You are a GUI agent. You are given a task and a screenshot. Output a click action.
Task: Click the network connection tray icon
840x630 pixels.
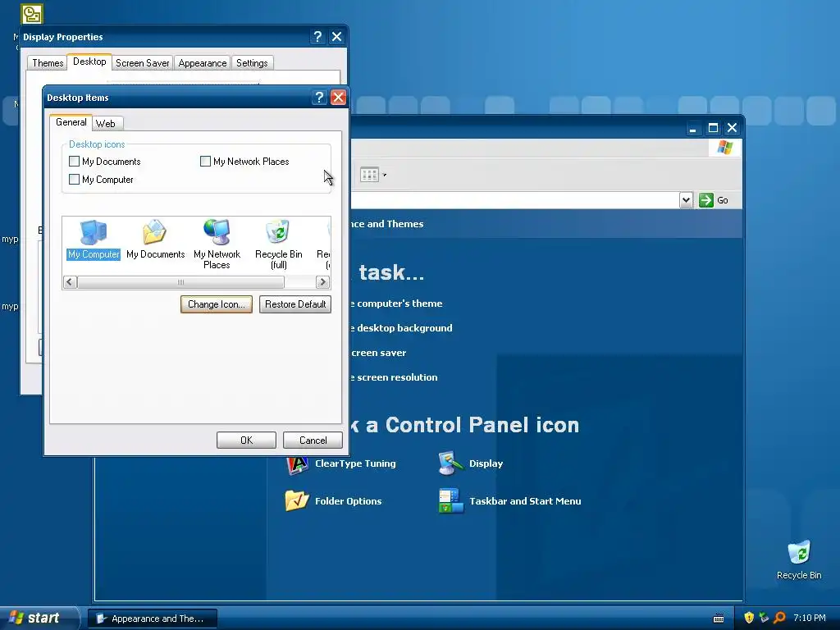[x=764, y=618]
